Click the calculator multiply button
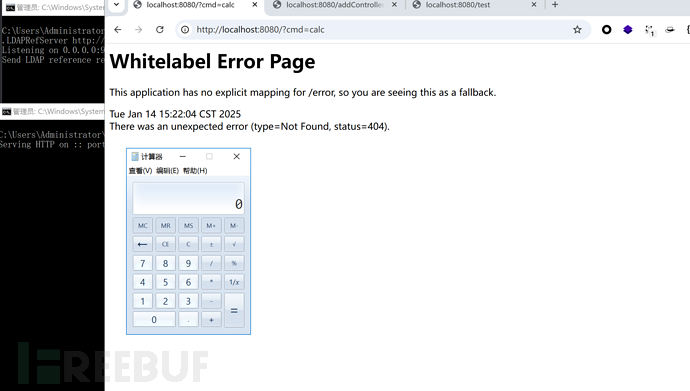The image size is (690, 391). pos(211,282)
